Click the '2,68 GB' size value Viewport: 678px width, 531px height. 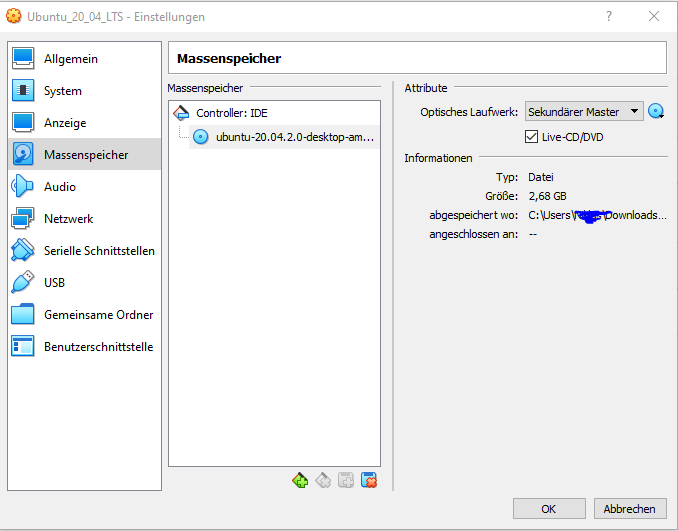(547, 196)
